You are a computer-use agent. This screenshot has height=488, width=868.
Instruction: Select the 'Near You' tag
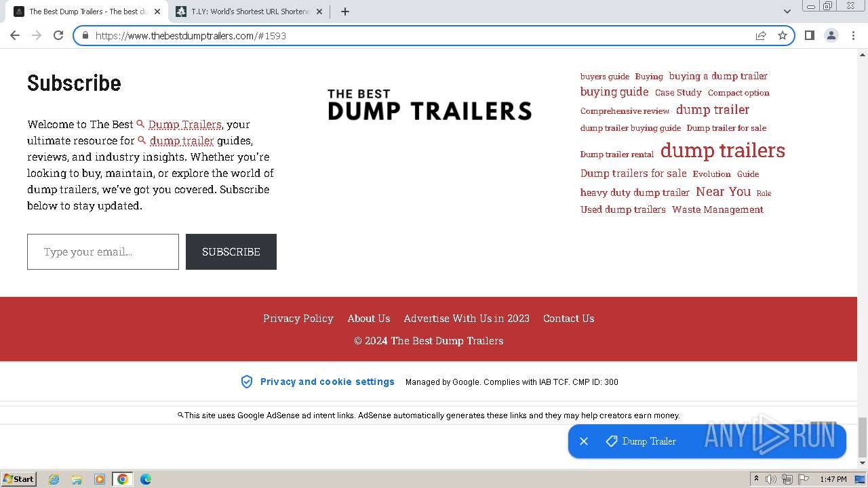pyautogui.click(x=724, y=192)
